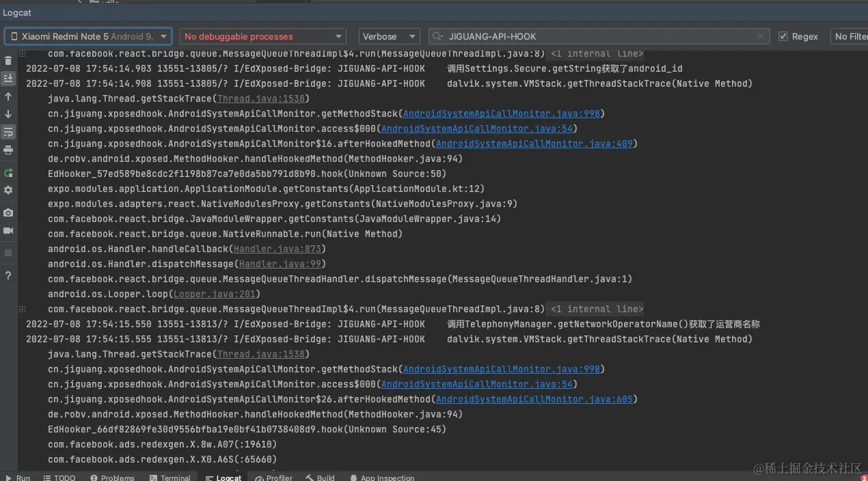Open the Verbose log level dropdown
This screenshot has width=868, height=481.
(x=390, y=36)
